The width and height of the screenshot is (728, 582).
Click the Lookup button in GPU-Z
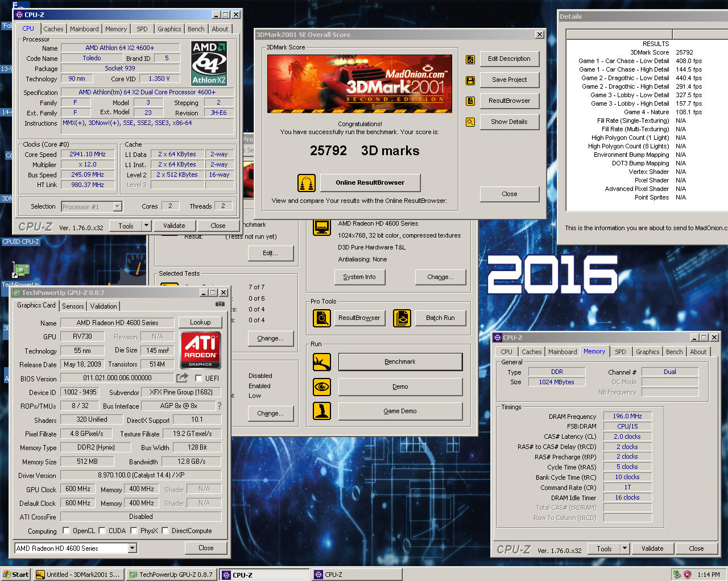click(x=200, y=322)
